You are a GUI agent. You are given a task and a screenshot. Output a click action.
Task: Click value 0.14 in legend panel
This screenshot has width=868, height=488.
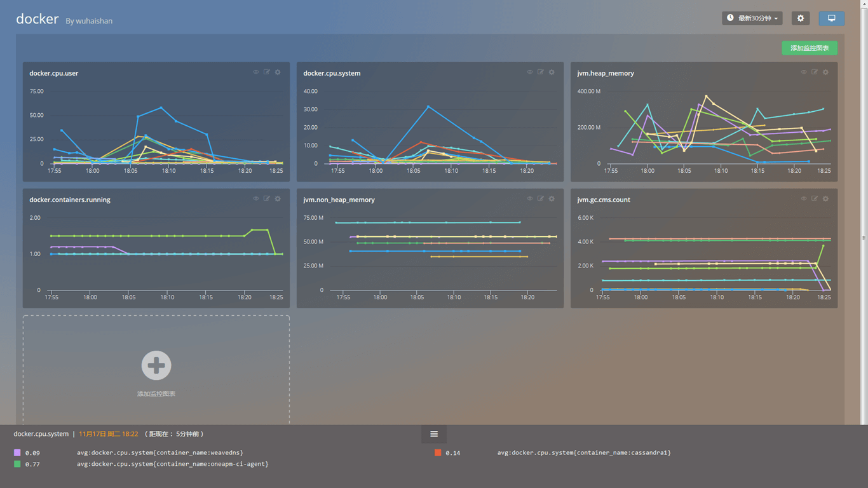[453, 453]
